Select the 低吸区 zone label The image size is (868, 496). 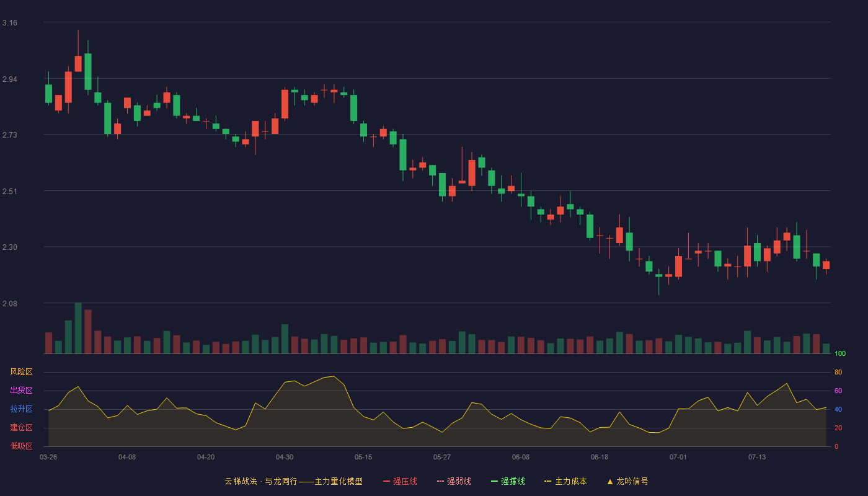pyautogui.click(x=21, y=446)
